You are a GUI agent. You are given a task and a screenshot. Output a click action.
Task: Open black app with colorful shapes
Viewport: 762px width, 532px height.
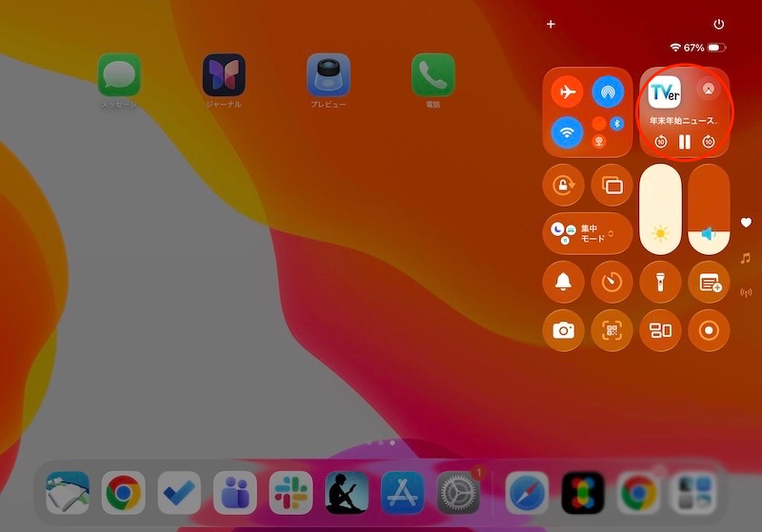583,493
